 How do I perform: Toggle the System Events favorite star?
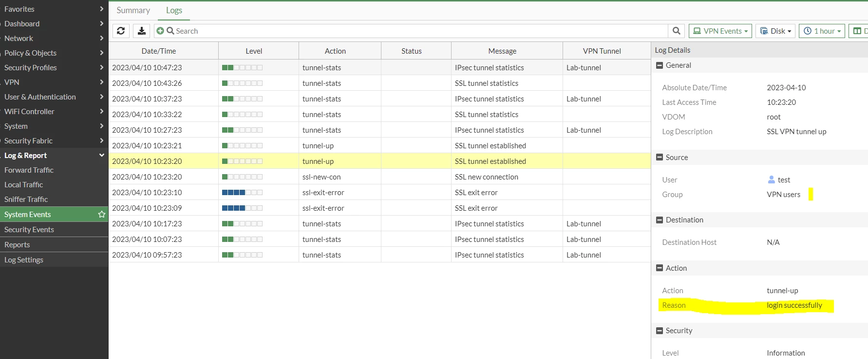(102, 214)
